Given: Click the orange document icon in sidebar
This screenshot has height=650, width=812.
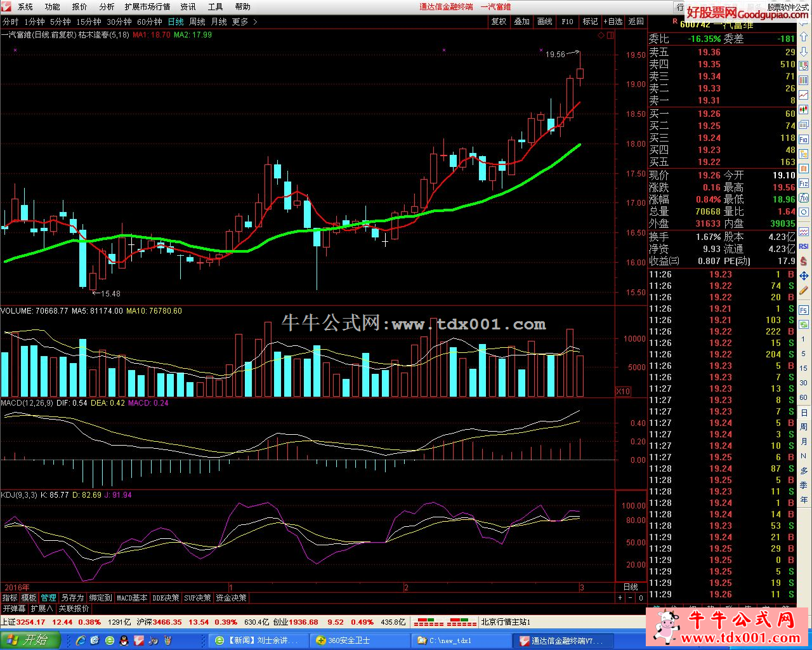Looking at the screenshot, I should [x=804, y=168].
